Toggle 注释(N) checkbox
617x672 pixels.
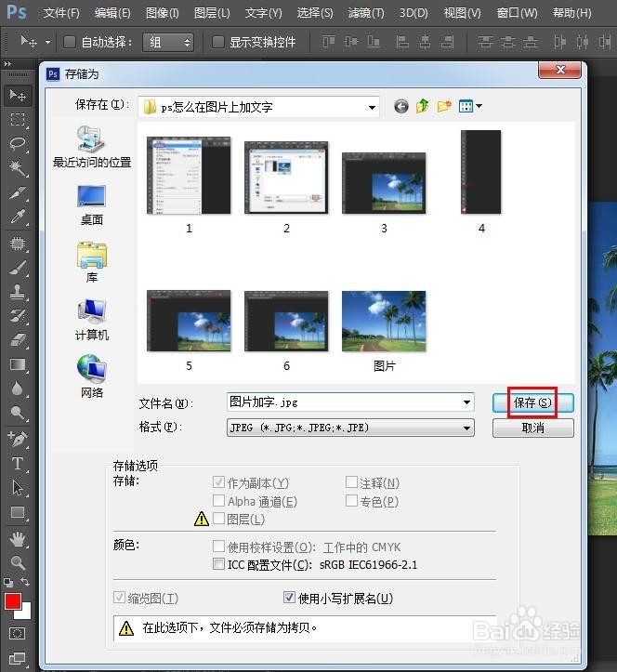[x=351, y=482]
